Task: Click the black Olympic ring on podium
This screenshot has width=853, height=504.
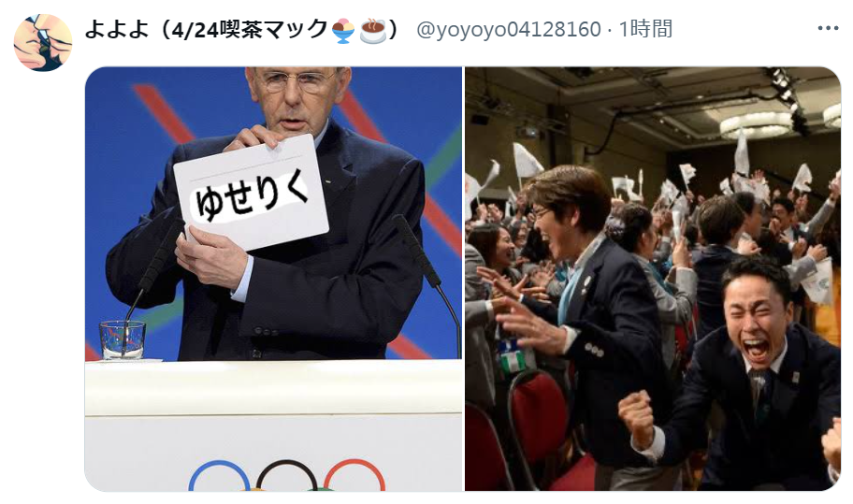Action: pos(287,476)
